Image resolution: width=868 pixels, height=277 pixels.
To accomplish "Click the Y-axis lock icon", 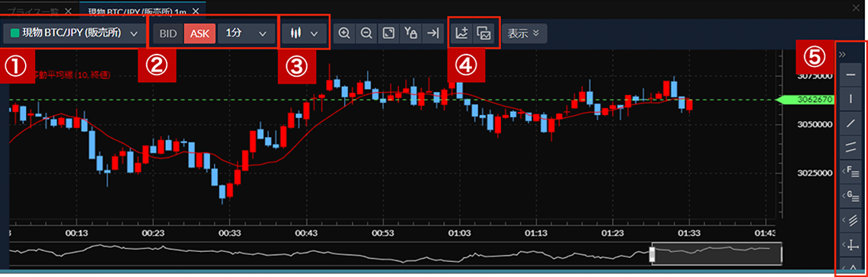I will coord(410,33).
